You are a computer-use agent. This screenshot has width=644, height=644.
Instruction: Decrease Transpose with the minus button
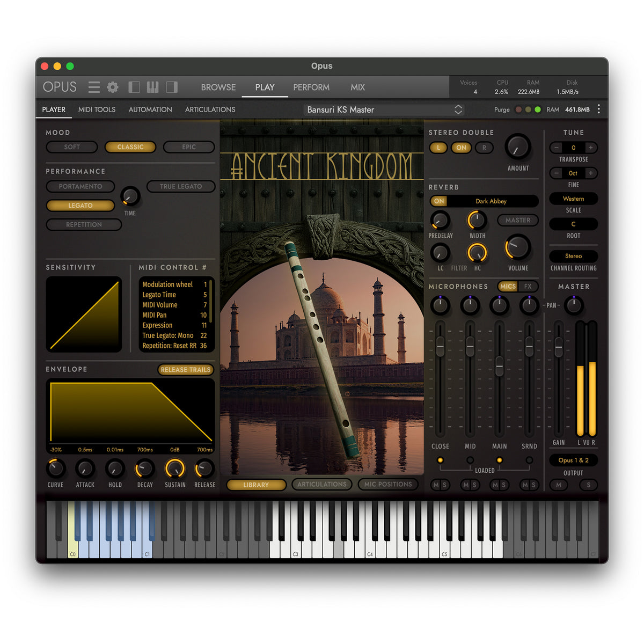557,148
